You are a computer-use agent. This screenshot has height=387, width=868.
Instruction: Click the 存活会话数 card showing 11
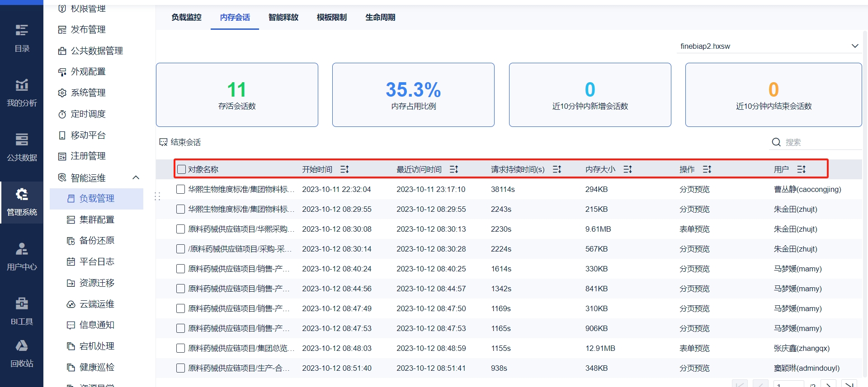point(237,95)
